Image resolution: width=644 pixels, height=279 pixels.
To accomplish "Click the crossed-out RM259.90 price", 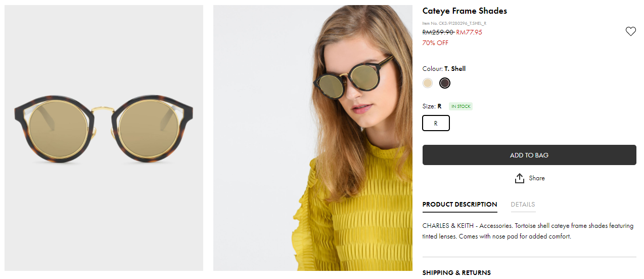I will [438, 32].
